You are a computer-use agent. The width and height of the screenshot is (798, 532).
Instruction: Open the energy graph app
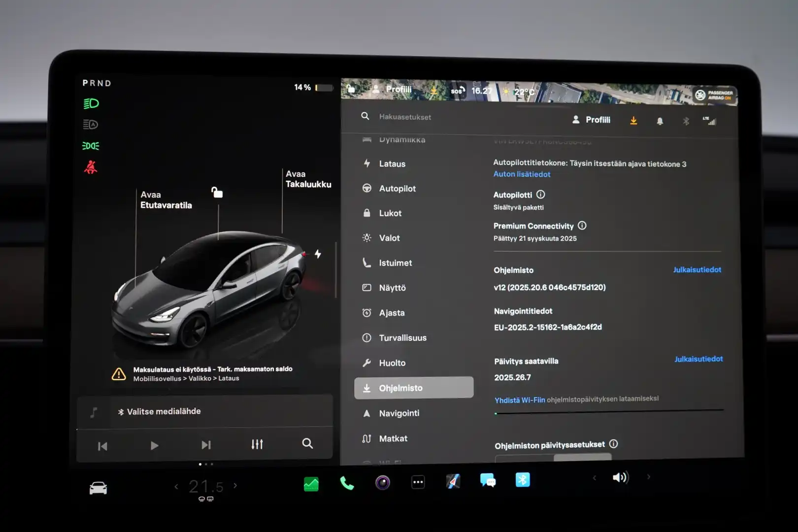pos(311,484)
